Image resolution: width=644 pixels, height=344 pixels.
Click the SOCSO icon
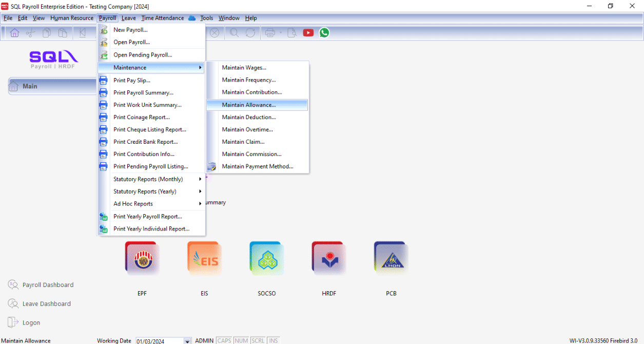tap(266, 259)
